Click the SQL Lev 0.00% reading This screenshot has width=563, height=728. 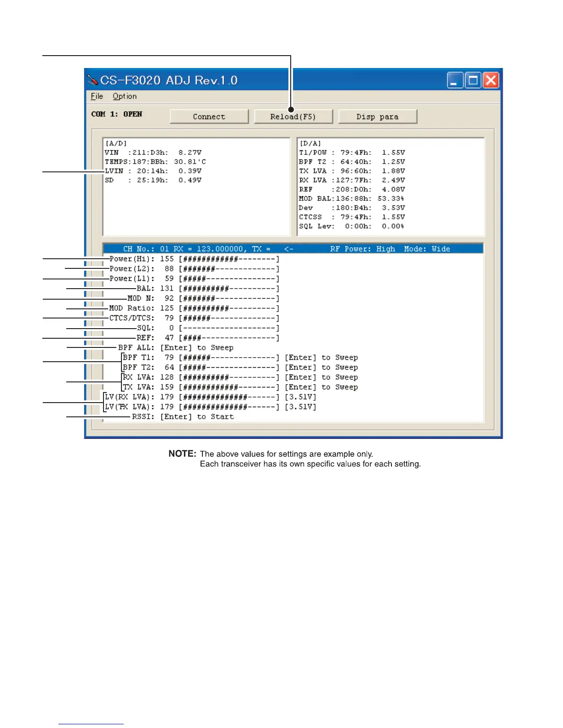(x=352, y=226)
